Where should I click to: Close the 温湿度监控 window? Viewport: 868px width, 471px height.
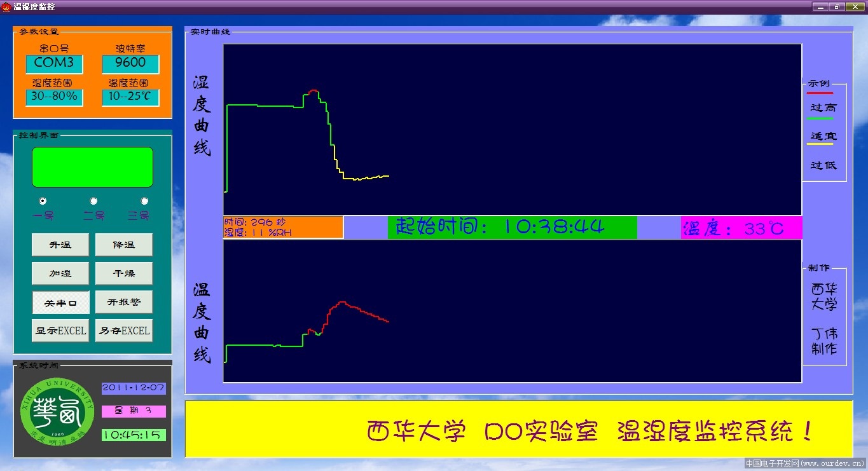coord(855,6)
